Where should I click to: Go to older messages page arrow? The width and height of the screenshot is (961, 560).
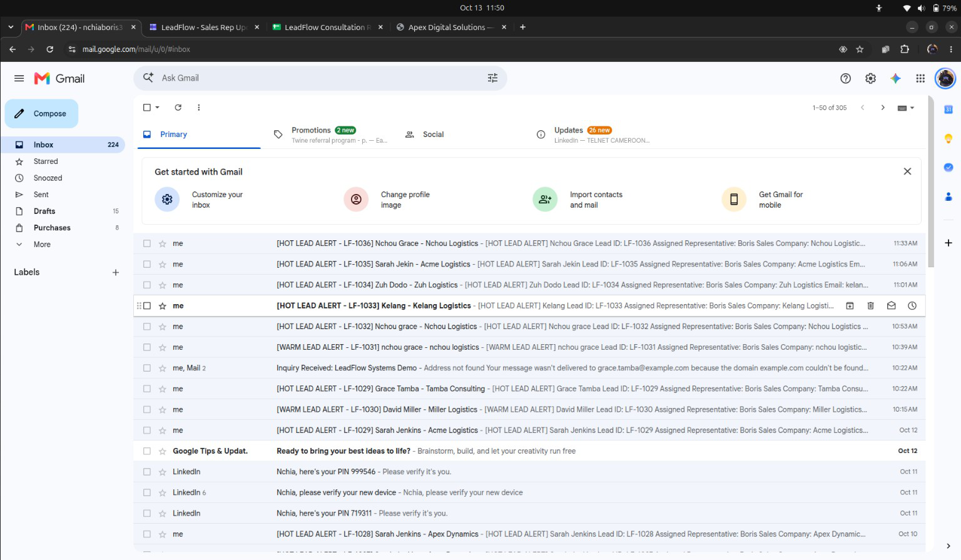tap(883, 108)
